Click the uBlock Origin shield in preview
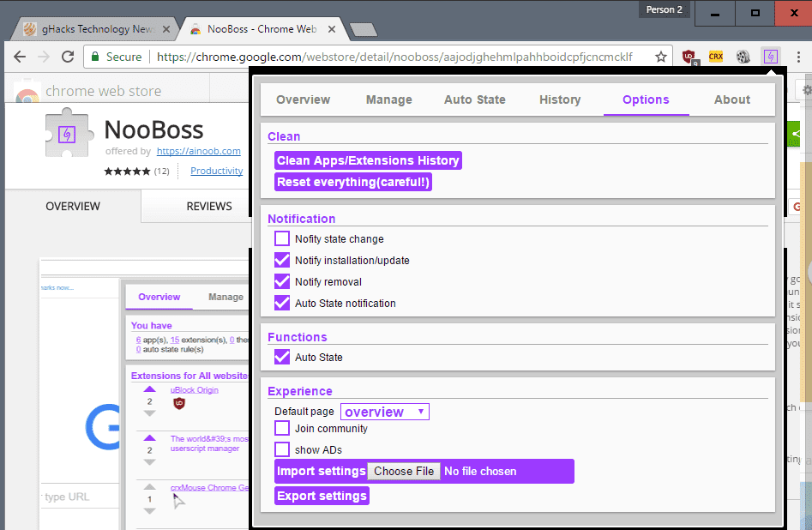Viewport: 812px width, 530px height. [178, 403]
